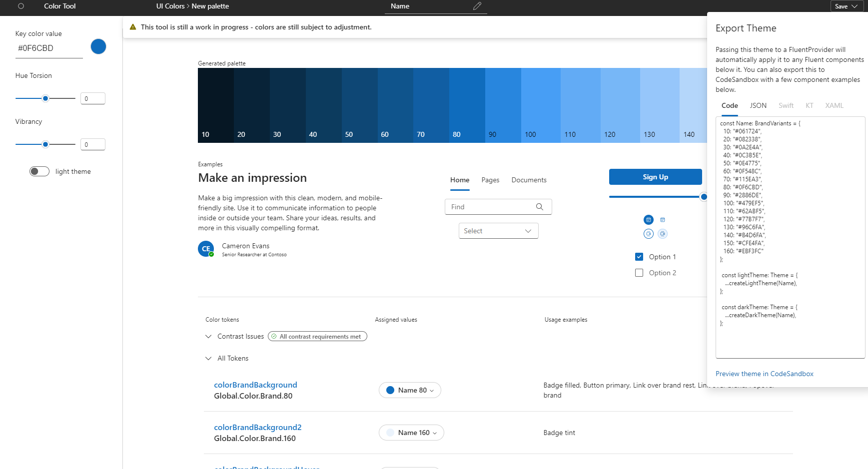The height and width of the screenshot is (469, 868).
Task: Select palette shade 10 swatch
Action: pos(216,105)
